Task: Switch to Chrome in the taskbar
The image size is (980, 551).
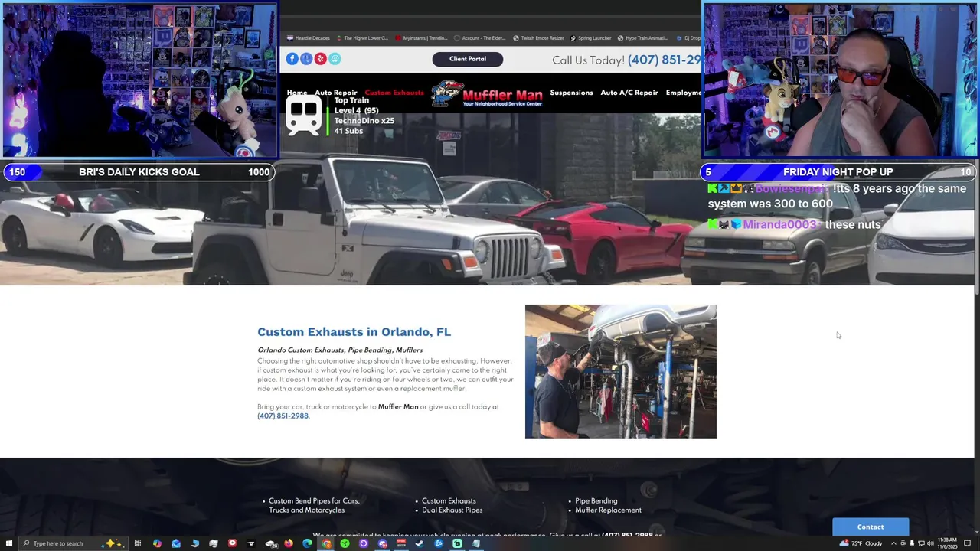Action: click(x=326, y=543)
